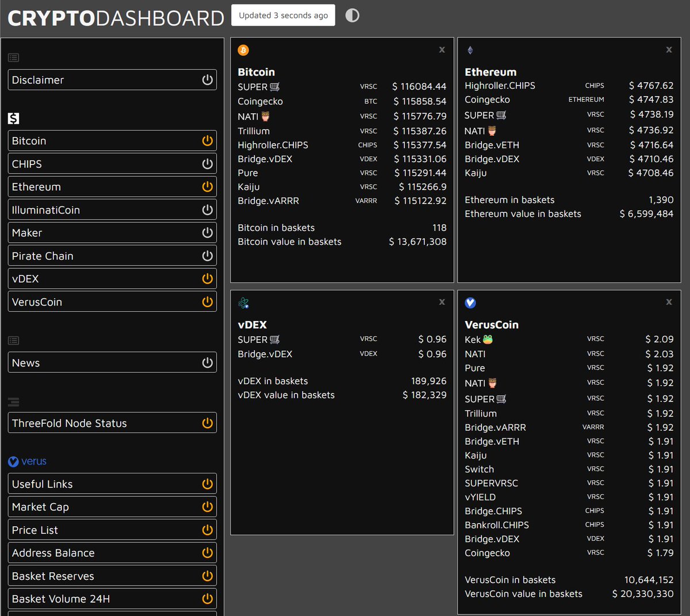
Task: Toggle the Bitcoin power switch
Action: pyautogui.click(x=208, y=141)
